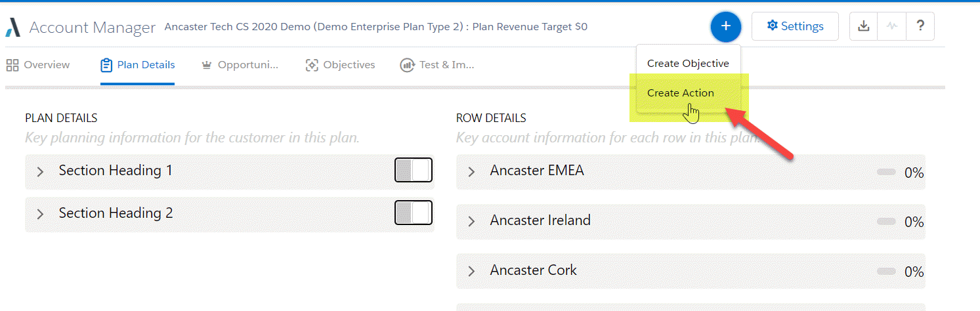
Task: Click the download icon button
Action: 864,26
